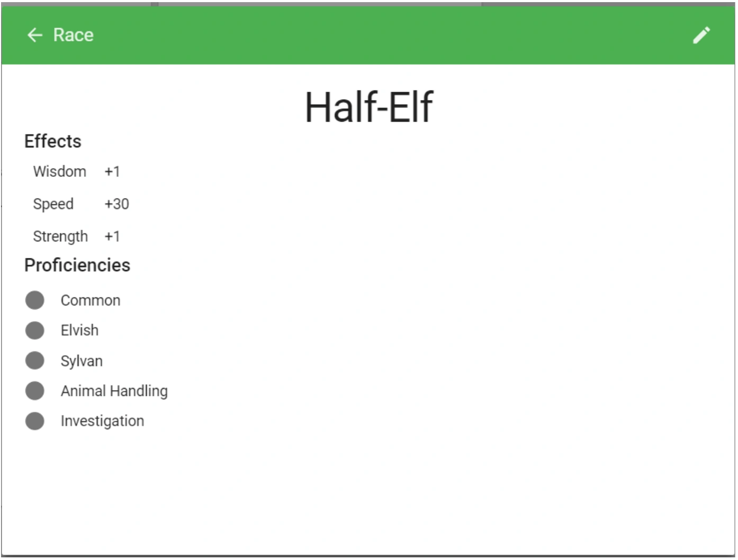This screenshot has width=738, height=560.
Task: Select the Elvish language label
Action: pos(80,331)
